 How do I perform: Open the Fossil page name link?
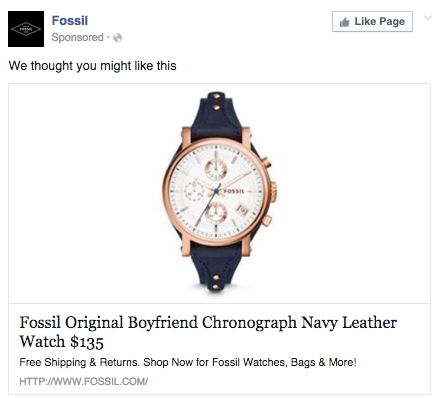70,21
